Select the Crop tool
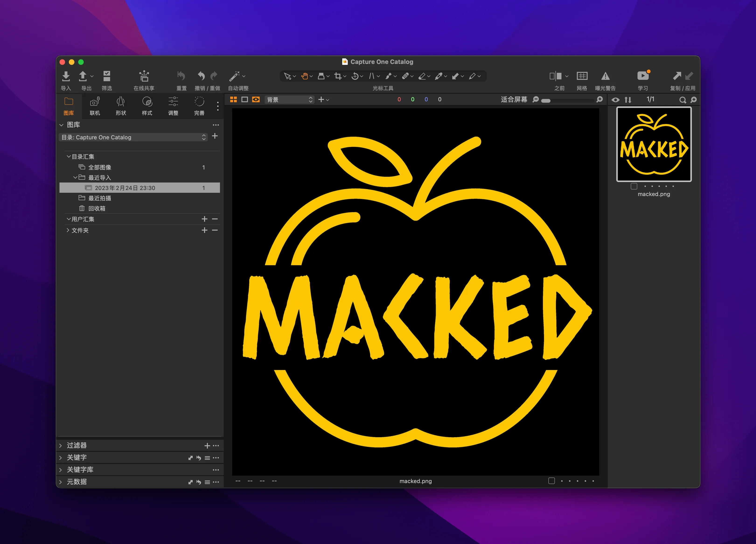 338,76
